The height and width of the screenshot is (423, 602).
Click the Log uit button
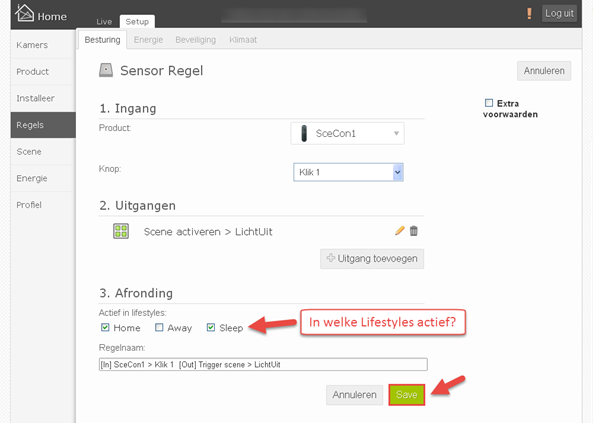point(559,13)
